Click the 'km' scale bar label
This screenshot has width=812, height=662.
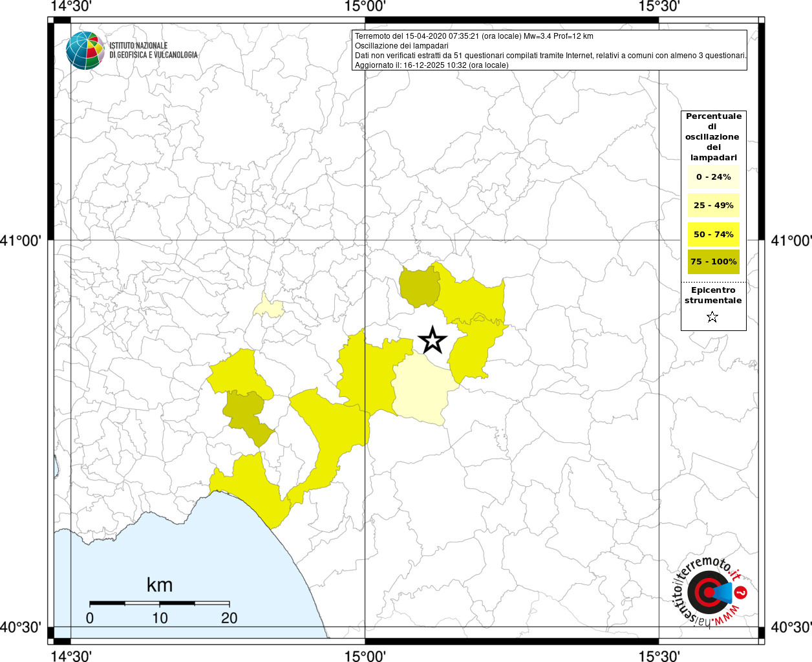160,585
